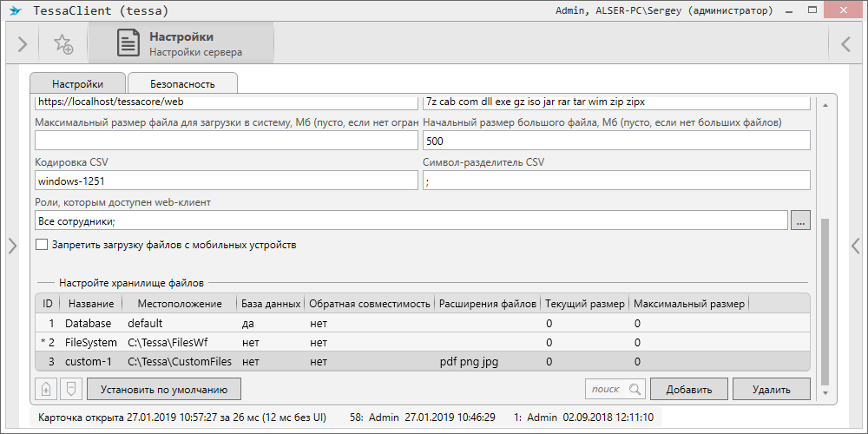The height and width of the screenshot is (434, 868).
Task: Click the Добавить button
Action: [688, 389]
